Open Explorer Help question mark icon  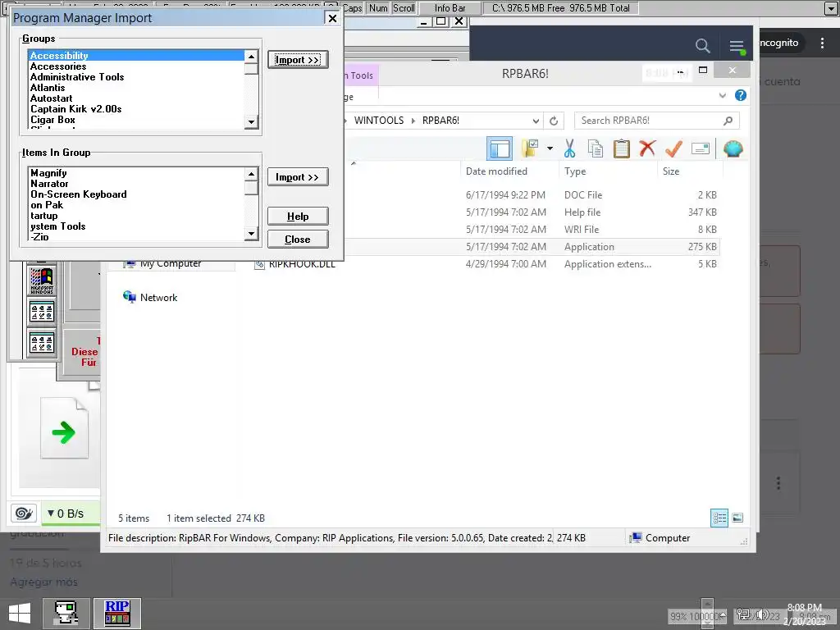(x=741, y=95)
